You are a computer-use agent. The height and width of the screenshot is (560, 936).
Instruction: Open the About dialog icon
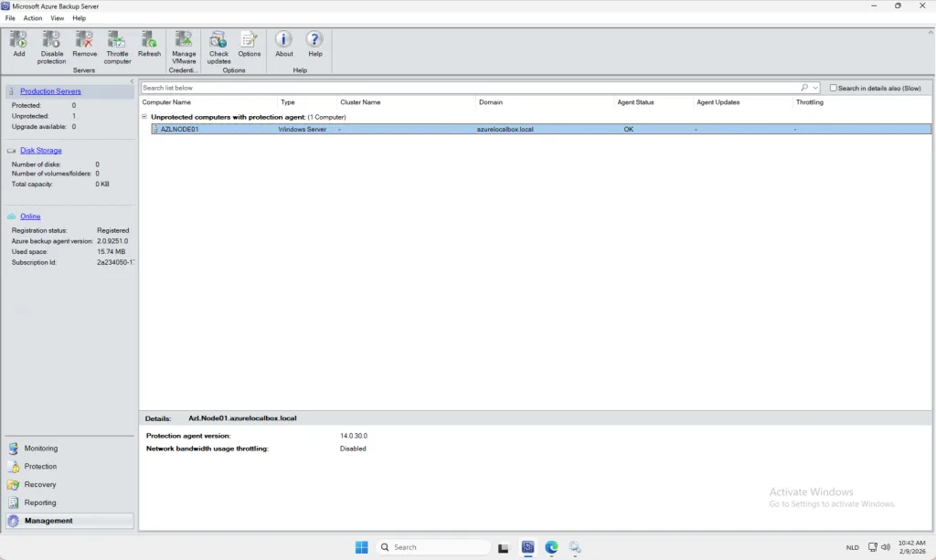point(284,40)
